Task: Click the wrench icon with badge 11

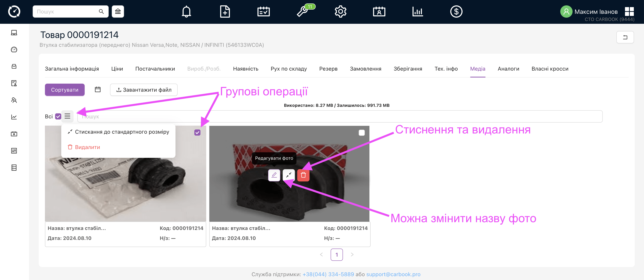Action: (x=302, y=12)
